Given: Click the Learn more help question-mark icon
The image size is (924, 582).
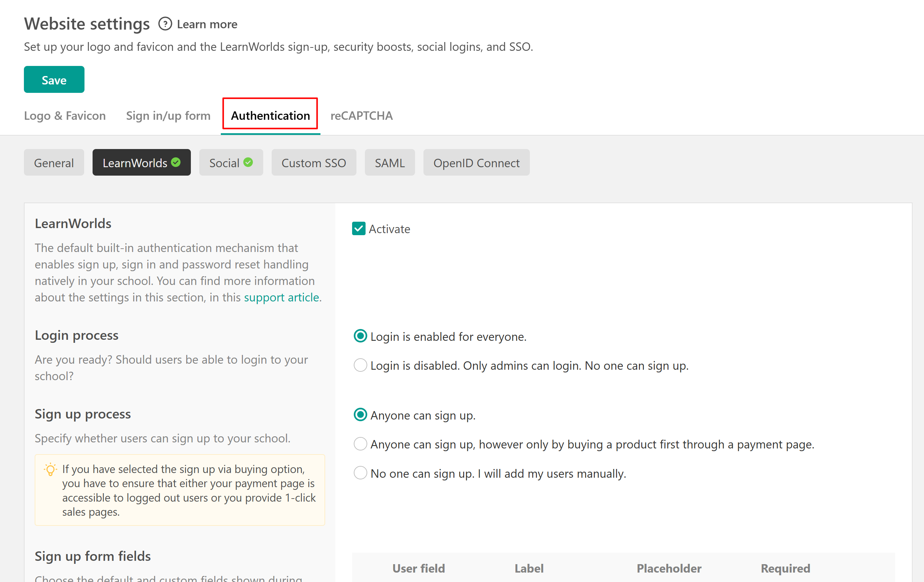Looking at the screenshot, I should pos(165,24).
